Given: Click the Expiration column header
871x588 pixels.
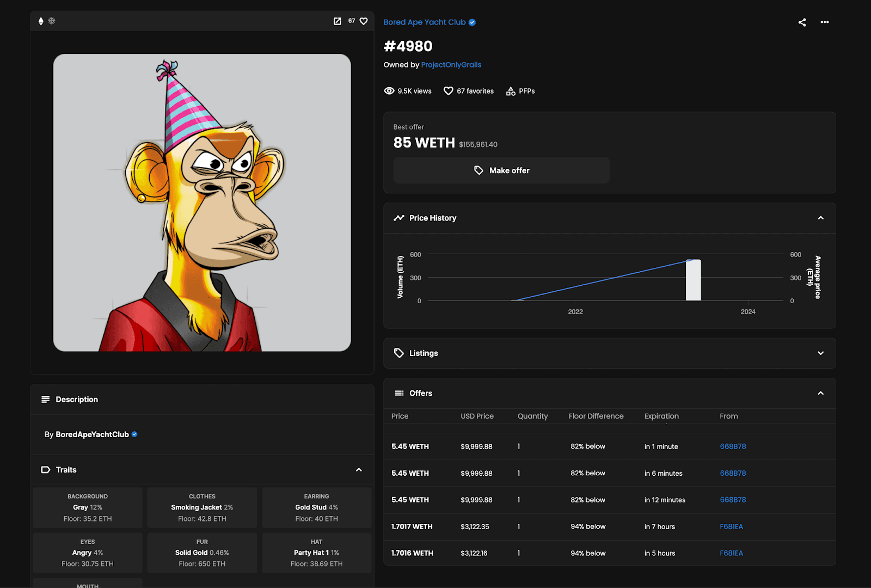Looking at the screenshot, I should click(661, 416).
